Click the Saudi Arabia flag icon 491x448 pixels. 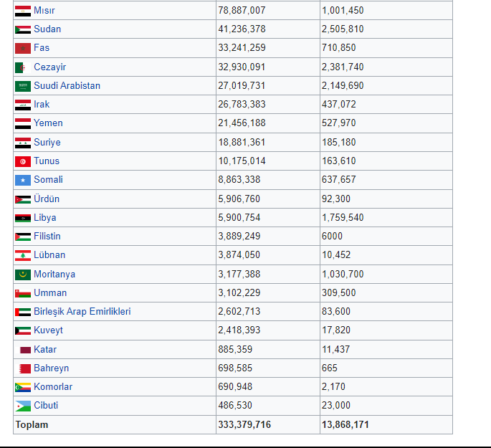pos(23,86)
